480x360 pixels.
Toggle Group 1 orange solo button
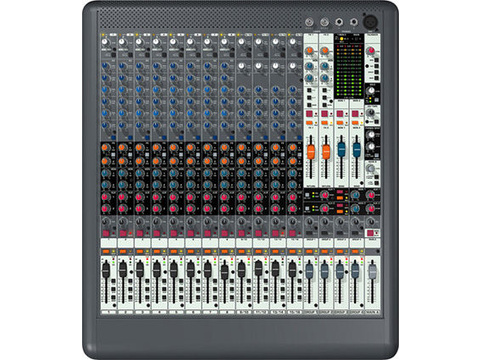[x=309, y=251]
